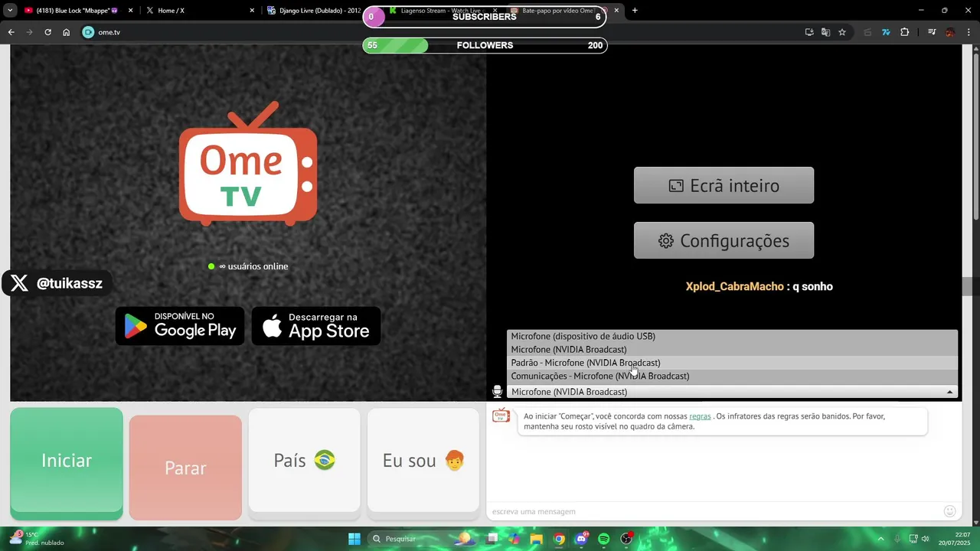Open browser profile avatar

point(950,32)
